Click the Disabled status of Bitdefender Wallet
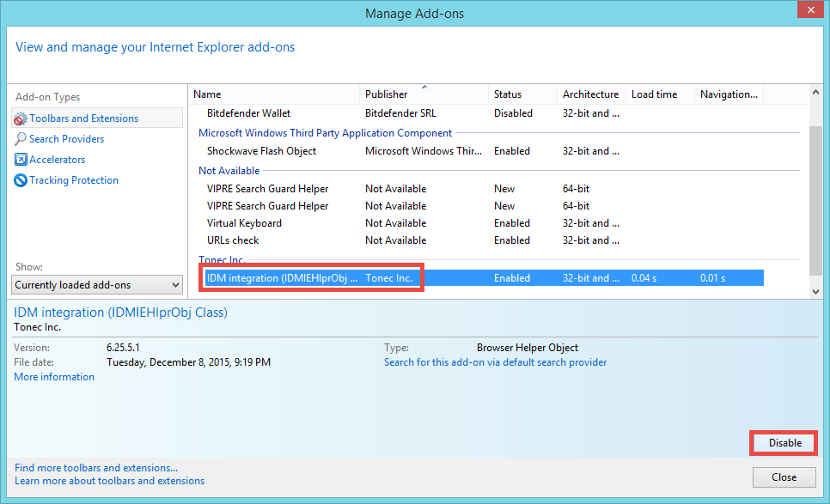Screen dimensions: 830x504 point(513,113)
